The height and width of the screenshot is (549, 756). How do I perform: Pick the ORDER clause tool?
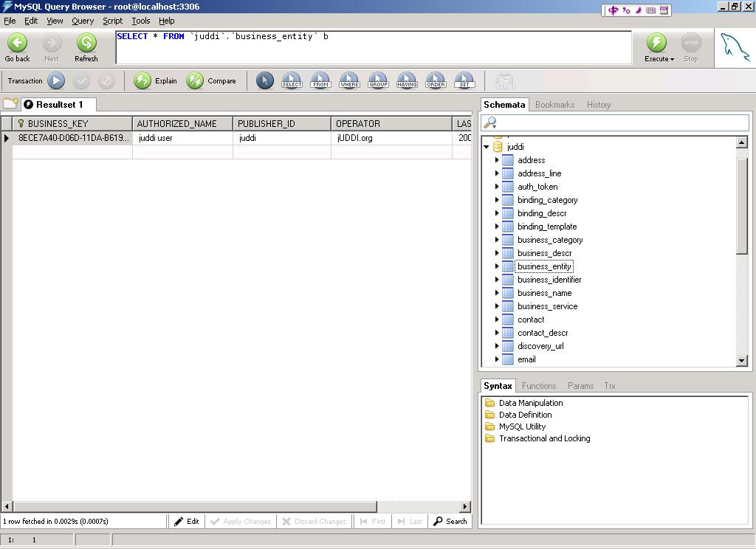436,80
